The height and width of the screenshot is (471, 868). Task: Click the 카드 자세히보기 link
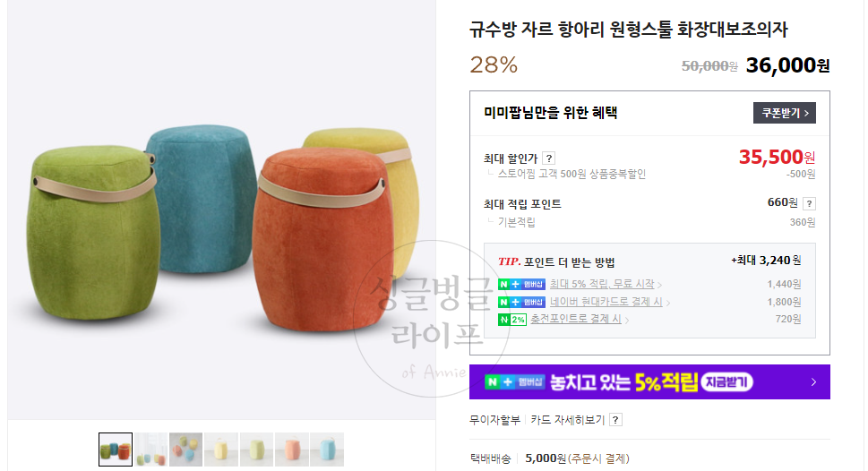point(567,420)
